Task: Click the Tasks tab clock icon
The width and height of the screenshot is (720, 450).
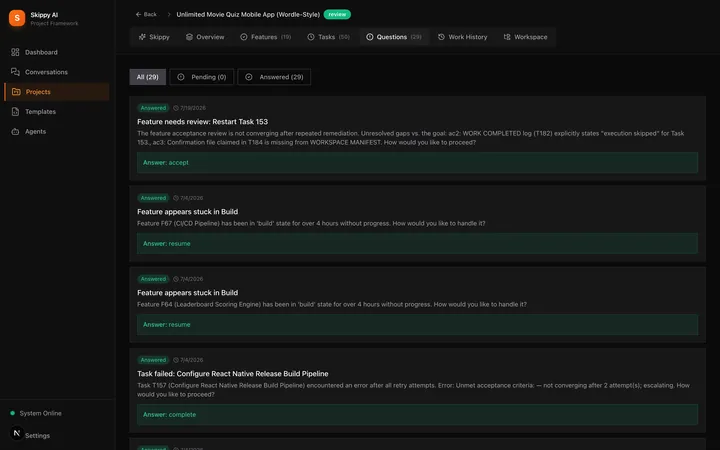Action: tap(311, 37)
